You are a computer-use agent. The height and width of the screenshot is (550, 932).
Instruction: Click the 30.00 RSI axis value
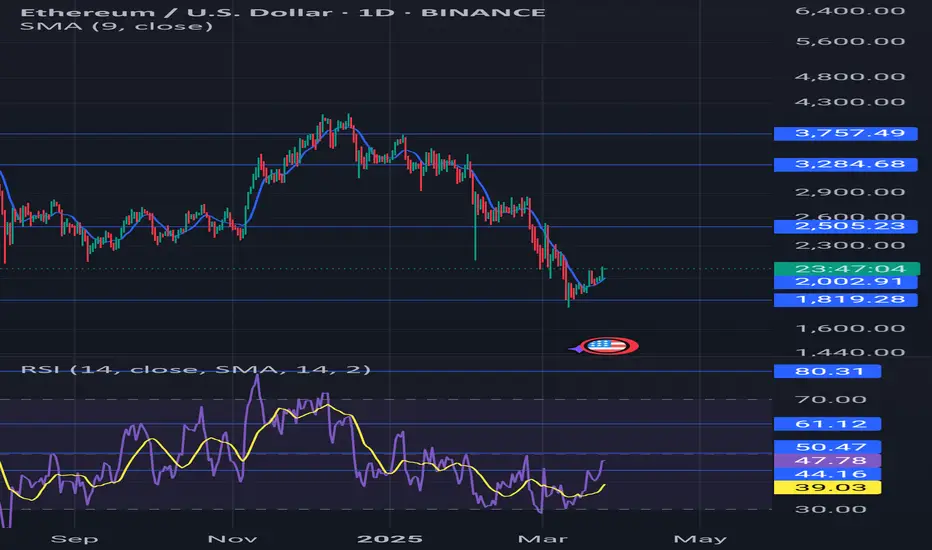pyautogui.click(x=830, y=510)
